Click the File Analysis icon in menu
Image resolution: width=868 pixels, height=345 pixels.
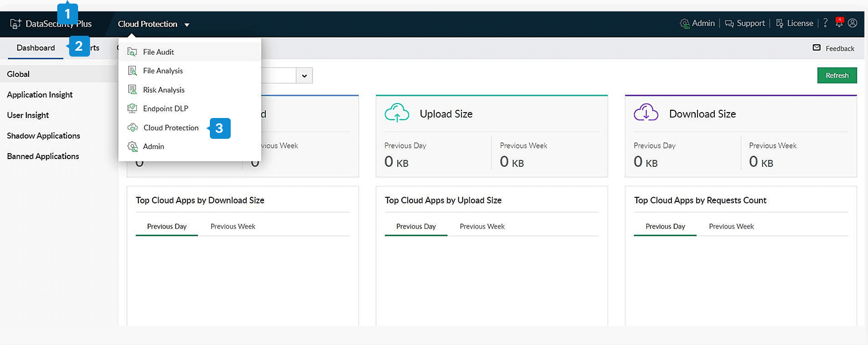point(132,71)
